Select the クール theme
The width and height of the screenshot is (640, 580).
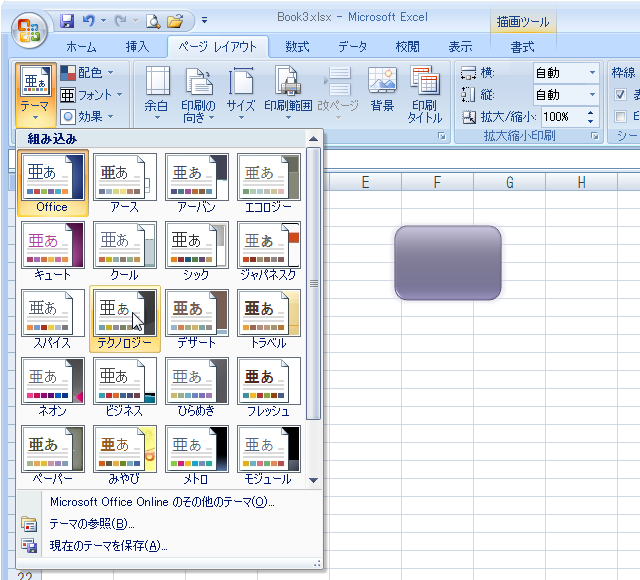(124, 251)
